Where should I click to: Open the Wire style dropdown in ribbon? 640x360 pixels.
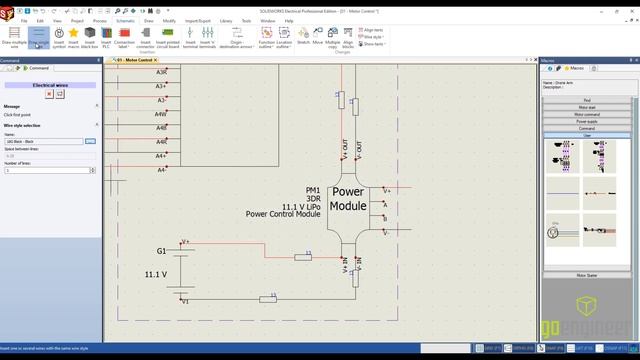pos(371,37)
